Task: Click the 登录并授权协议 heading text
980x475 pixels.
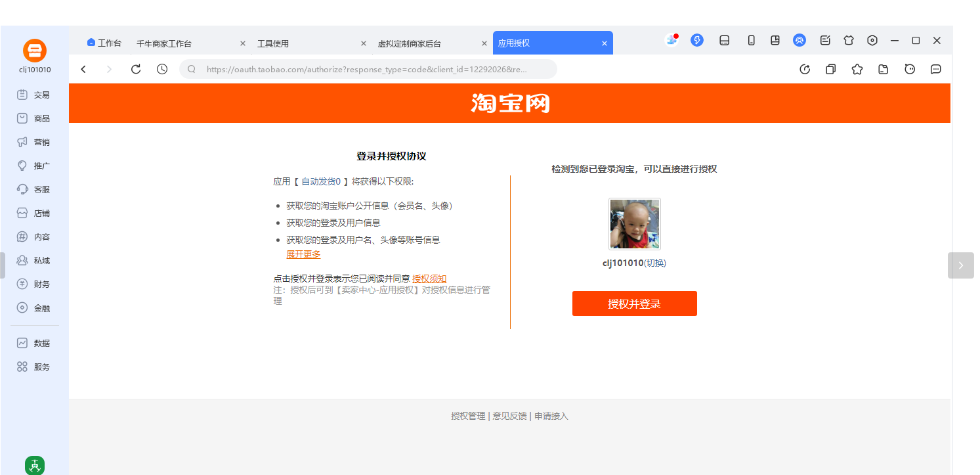Action: point(391,156)
